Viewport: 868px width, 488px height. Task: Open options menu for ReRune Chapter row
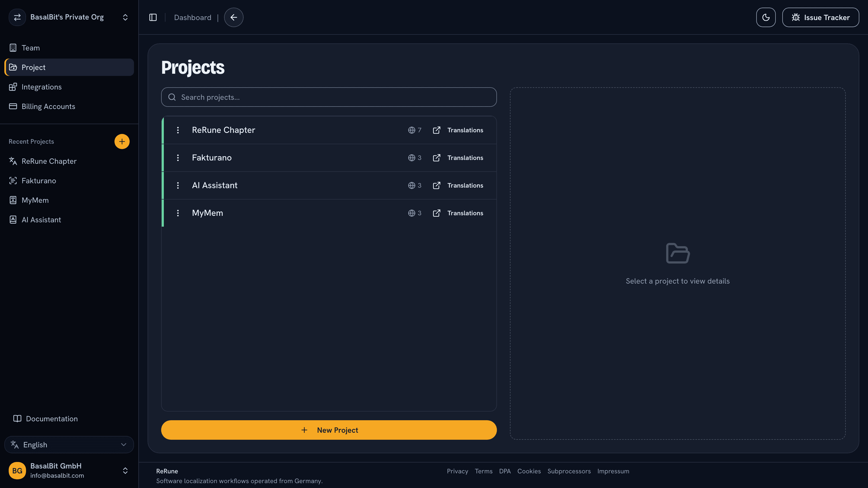pyautogui.click(x=178, y=130)
